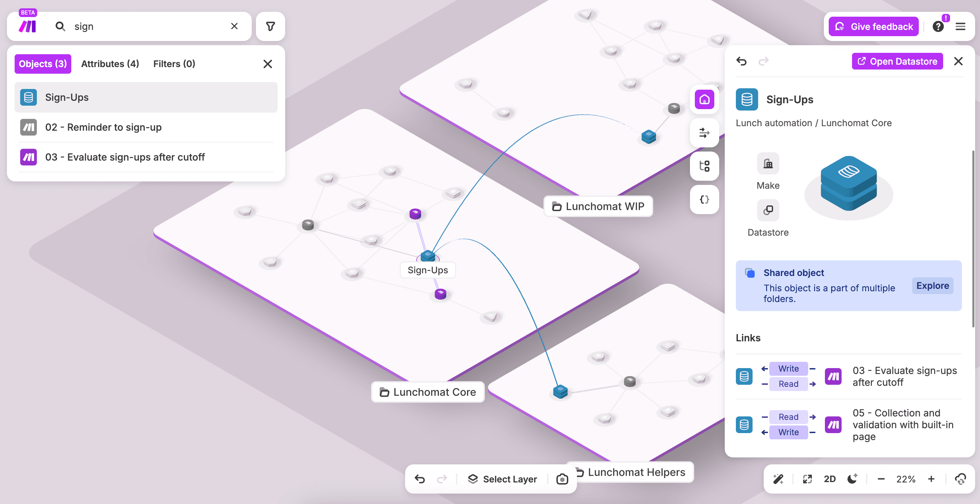The width and height of the screenshot is (980, 504).
Task: Click the zoom in plus control
Action: tap(931, 479)
